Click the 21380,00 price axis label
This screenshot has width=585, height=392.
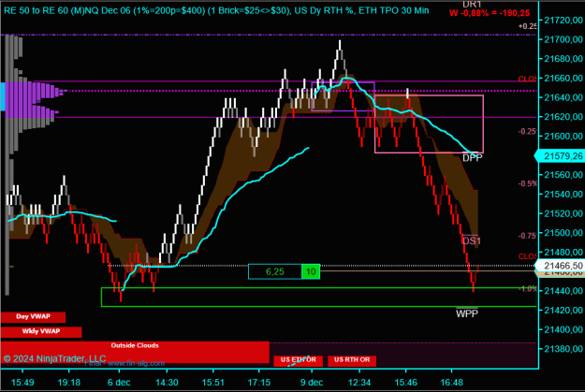(563, 349)
